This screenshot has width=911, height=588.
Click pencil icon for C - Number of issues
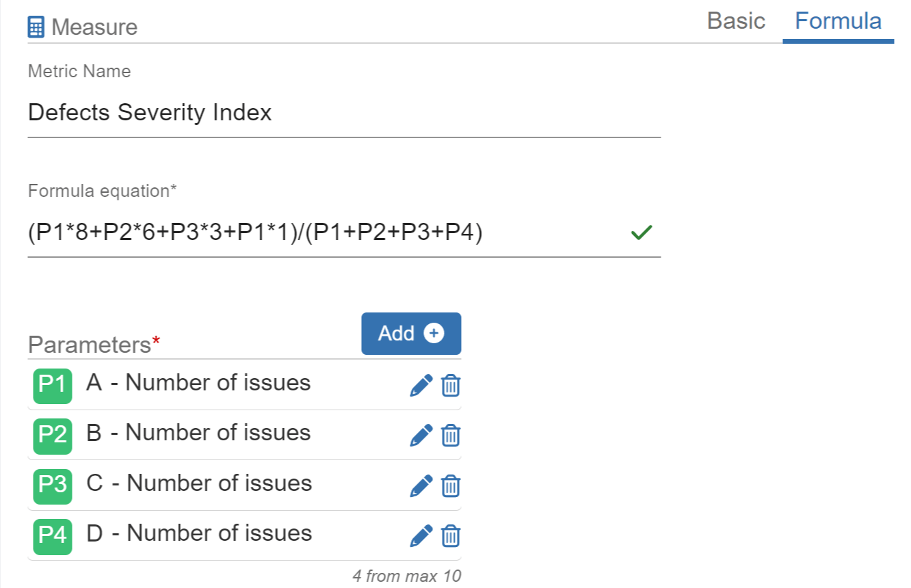(x=421, y=486)
